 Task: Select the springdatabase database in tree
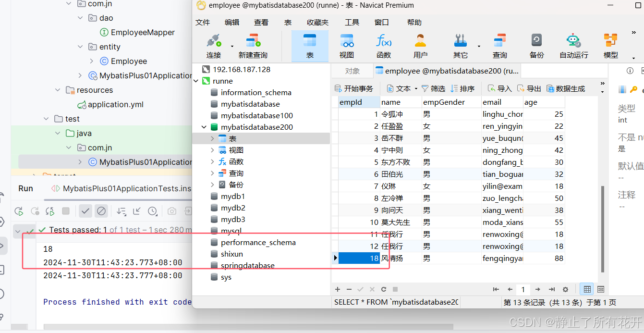click(x=247, y=266)
